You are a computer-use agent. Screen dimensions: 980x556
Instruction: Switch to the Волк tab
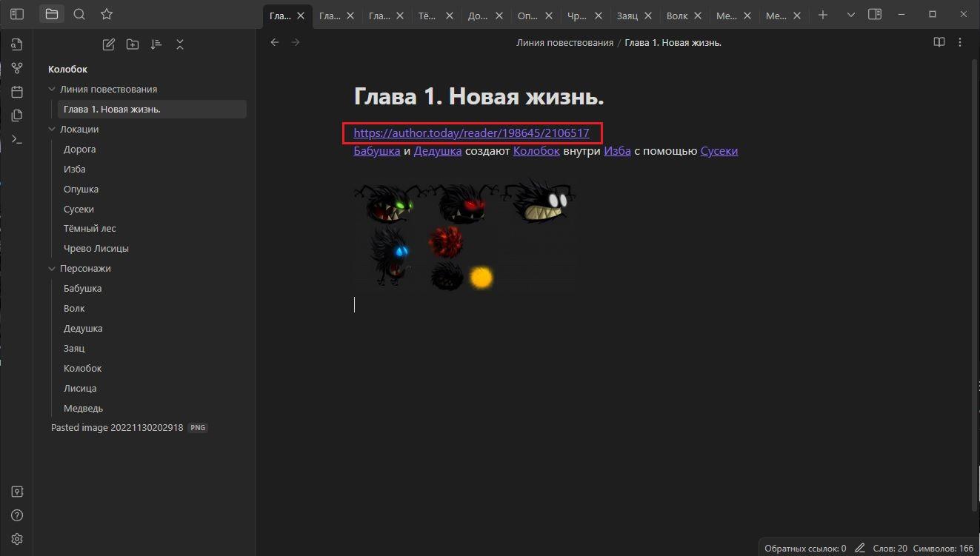pyautogui.click(x=676, y=16)
